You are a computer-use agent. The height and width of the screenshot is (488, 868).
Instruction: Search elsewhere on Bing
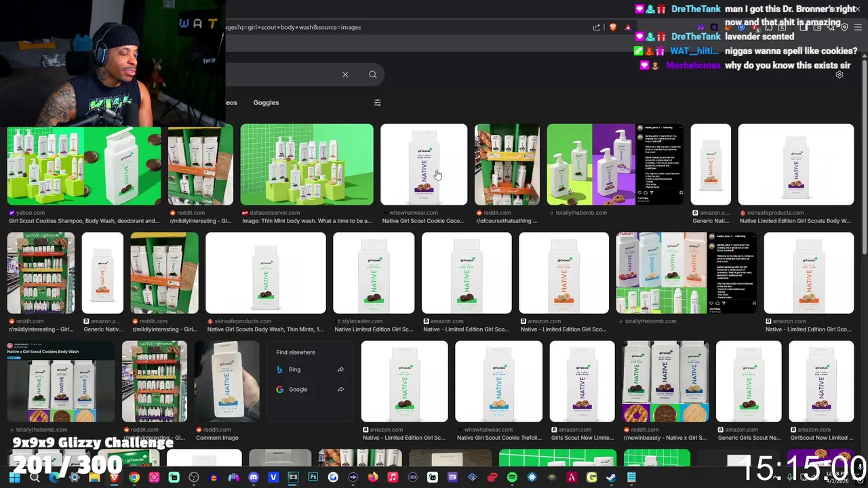(x=294, y=369)
